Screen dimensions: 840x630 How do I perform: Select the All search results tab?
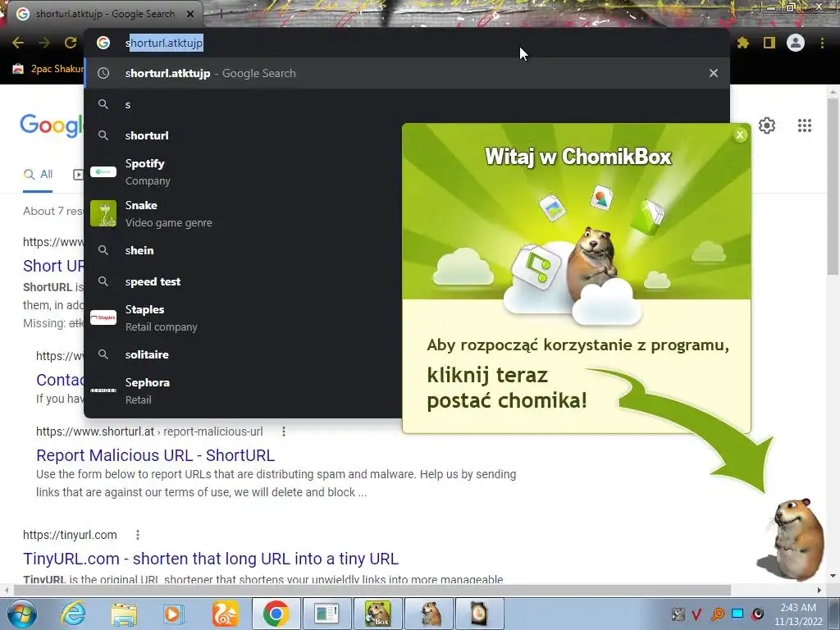pyautogui.click(x=38, y=175)
